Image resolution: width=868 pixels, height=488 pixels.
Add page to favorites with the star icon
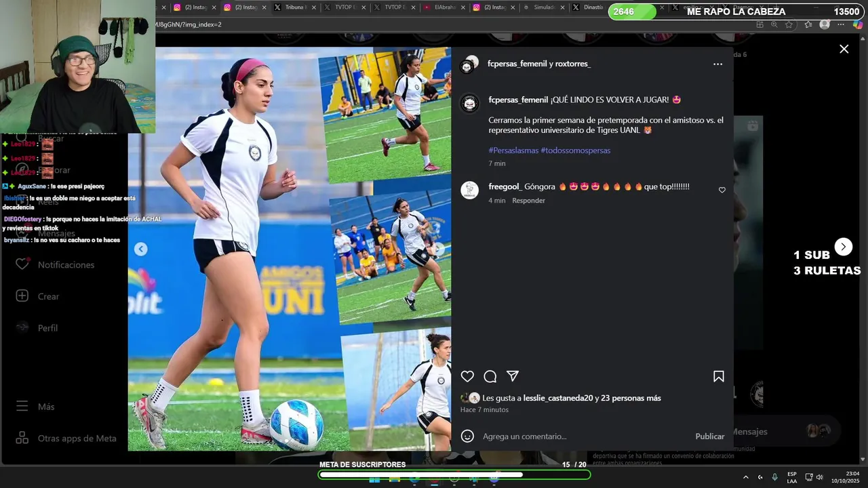point(789,24)
